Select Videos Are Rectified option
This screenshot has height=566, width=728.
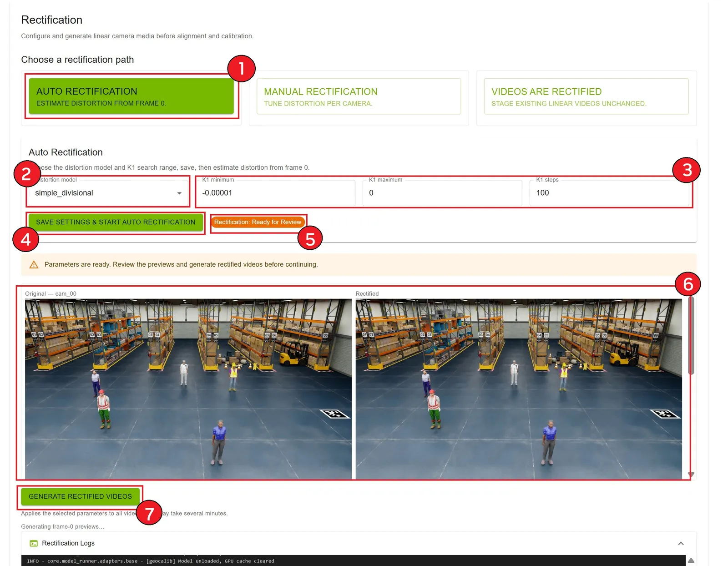[x=586, y=96]
